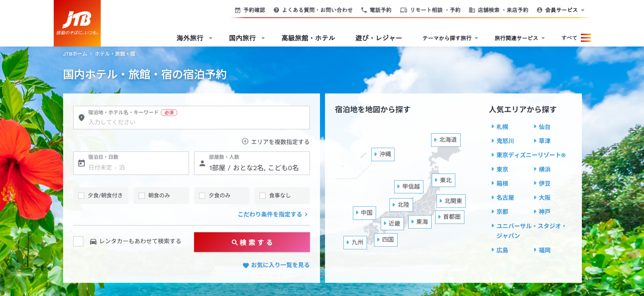This screenshot has width=644, height=296.
Task: Click the phone icon for 電話予約
Action: [364, 10]
